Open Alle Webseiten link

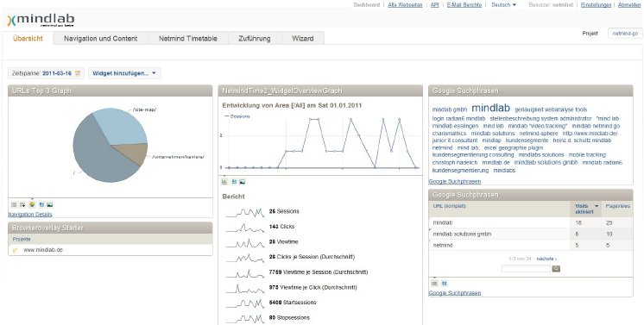pos(405,5)
